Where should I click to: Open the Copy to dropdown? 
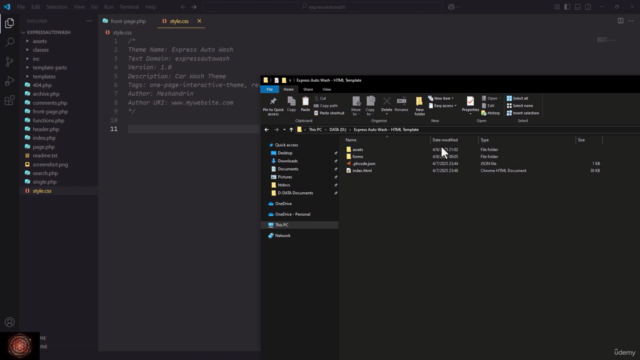click(x=370, y=106)
